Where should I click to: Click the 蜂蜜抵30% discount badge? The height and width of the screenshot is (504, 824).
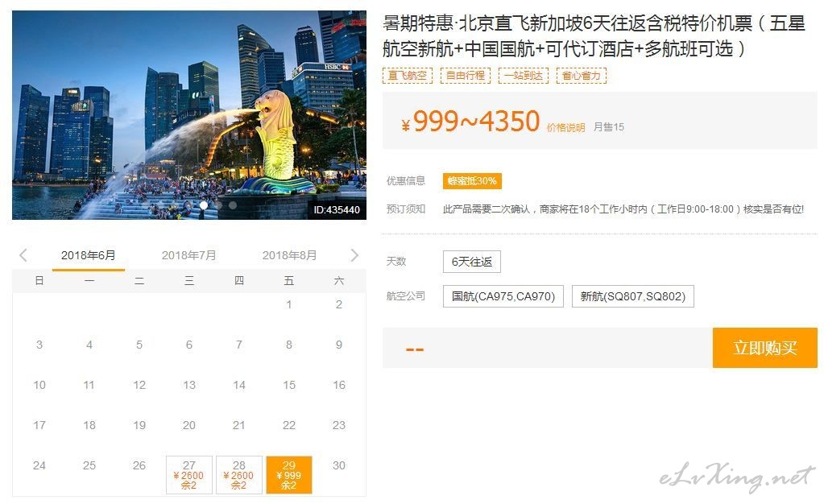[x=472, y=181]
